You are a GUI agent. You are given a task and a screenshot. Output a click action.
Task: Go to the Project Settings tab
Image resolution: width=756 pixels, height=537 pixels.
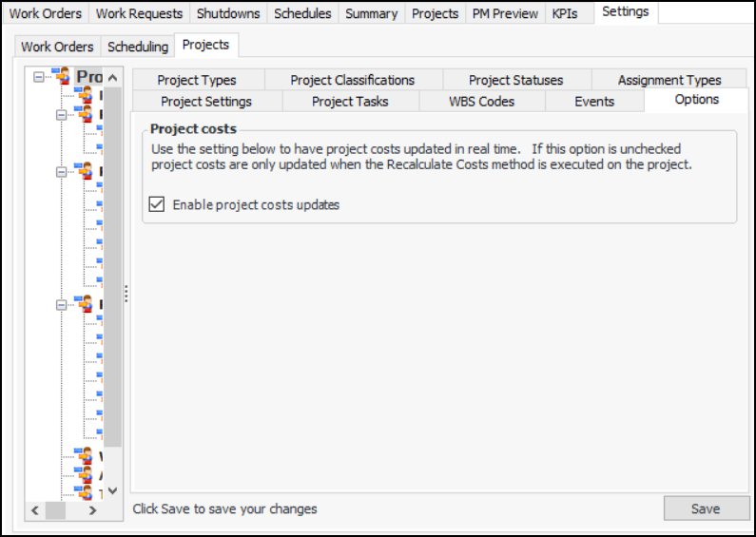[206, 102]
